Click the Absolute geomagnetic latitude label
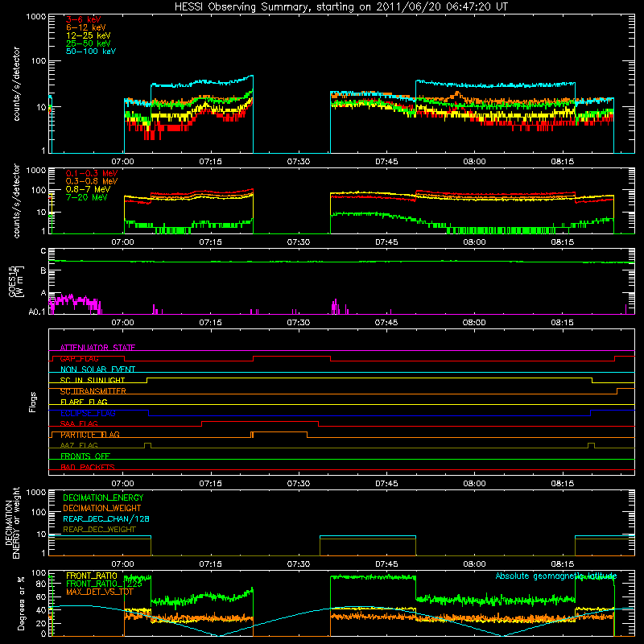The image size is (644, 644). [x=556, y=576]
